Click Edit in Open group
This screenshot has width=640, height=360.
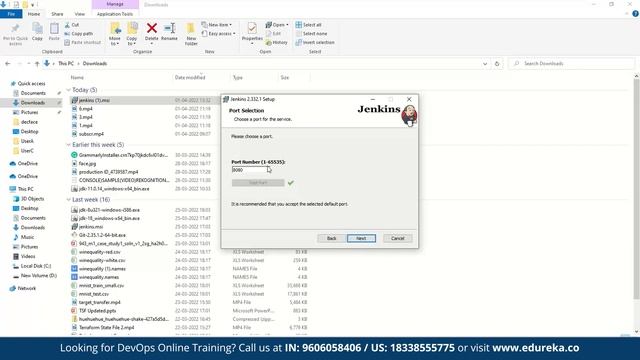click(x=273, y=33)
